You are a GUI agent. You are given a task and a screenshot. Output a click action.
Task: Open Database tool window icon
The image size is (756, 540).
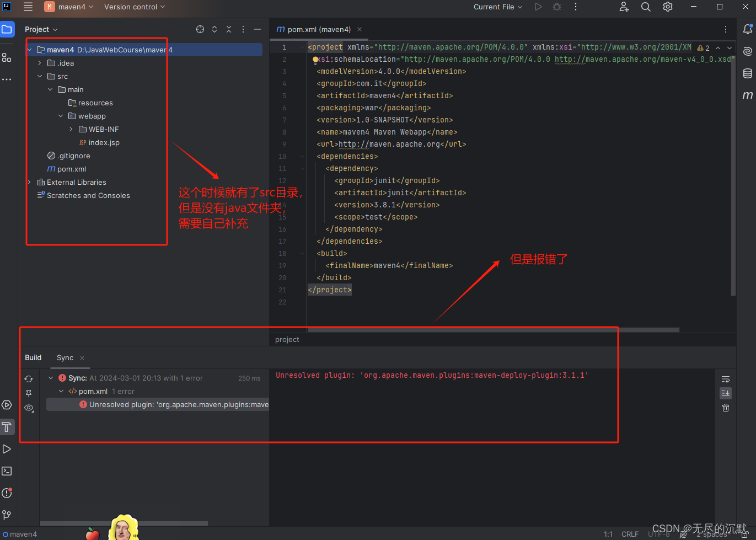[748, 73]
